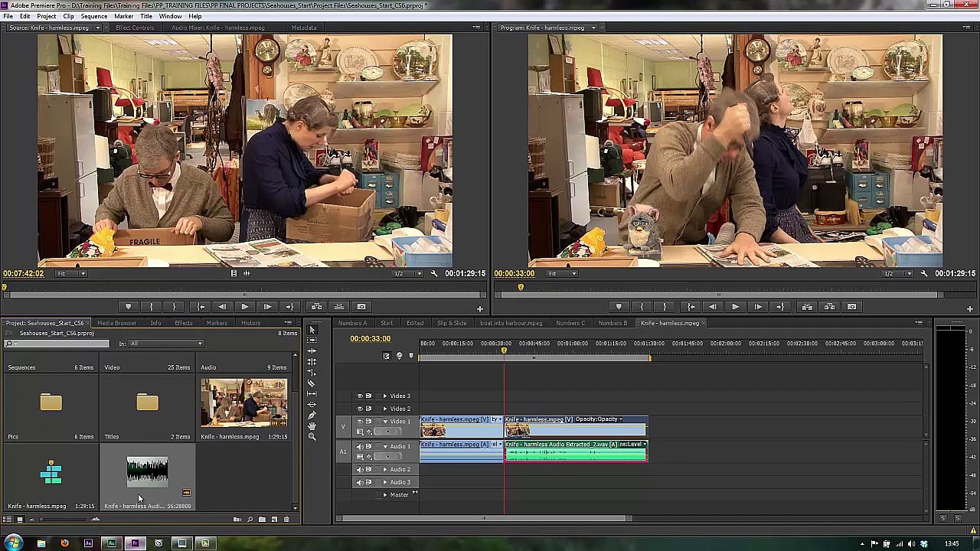Select the Track Select tool
Image resolution: width=980 pixels, height=551 pixels.
click(x=312, y=341)
